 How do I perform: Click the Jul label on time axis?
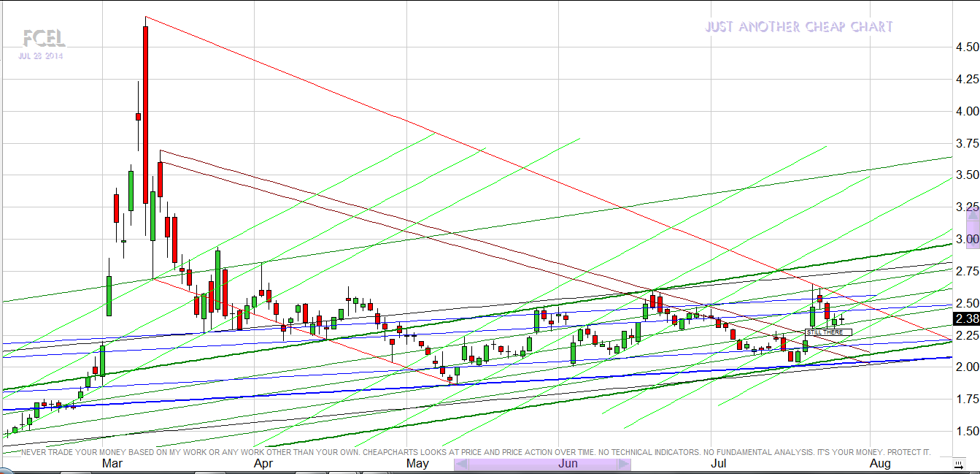[718, 464]
